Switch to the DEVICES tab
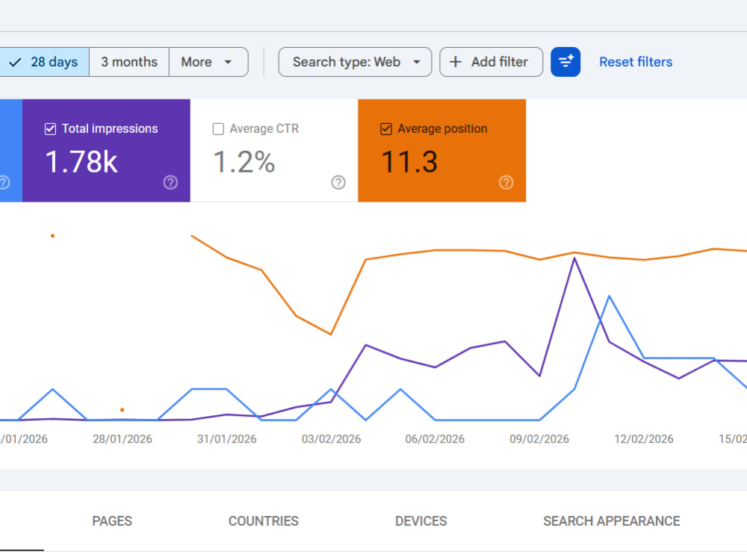Viewport: 747px width, 560px height. [421, 521]
